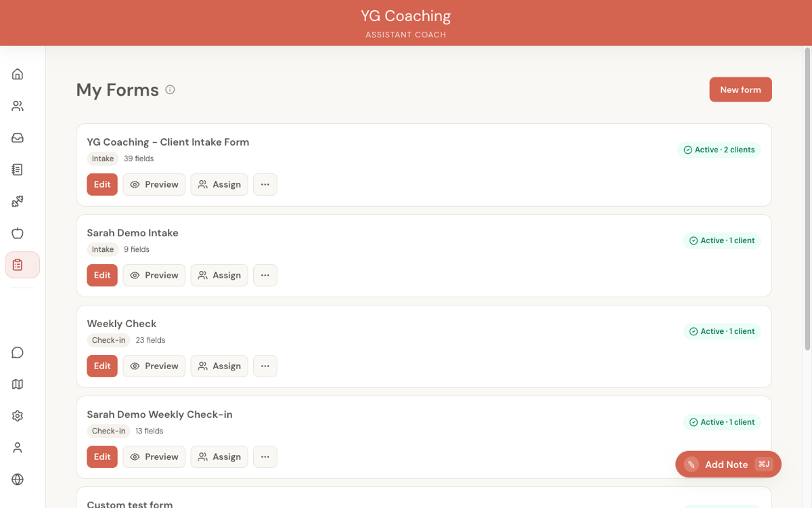Preview the Sarah Demo Weekly Check-in form
Image resolution: width=812 pixels, height=508 pixels.
pyautogui.click(x=154, y=457)
